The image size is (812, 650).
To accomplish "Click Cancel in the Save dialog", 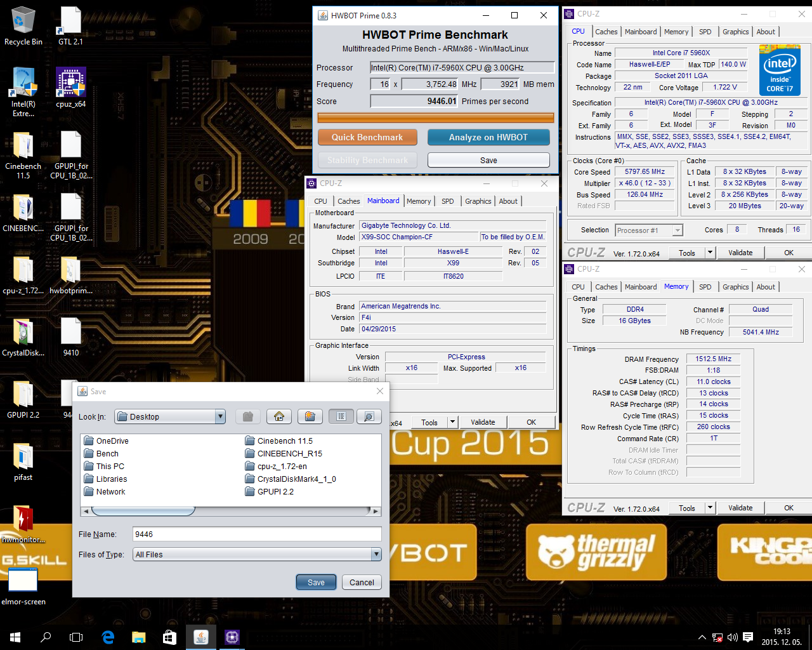I will pos(362,582).
